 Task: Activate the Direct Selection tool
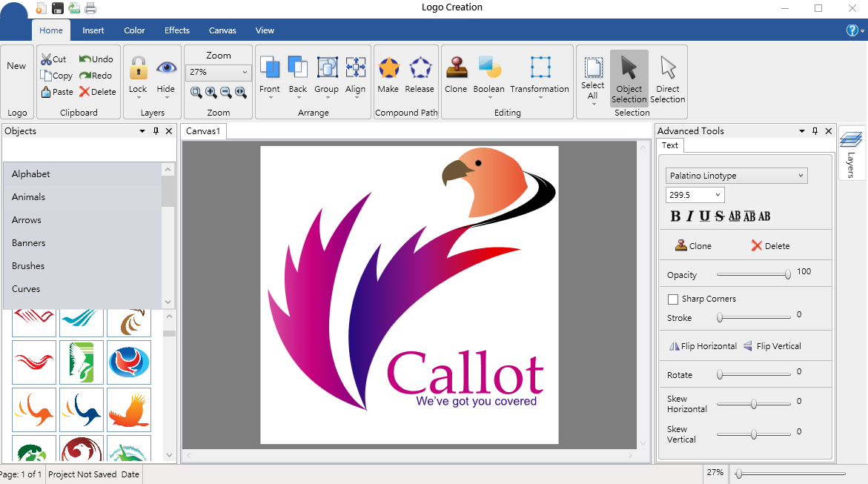[x=668, y=79]
